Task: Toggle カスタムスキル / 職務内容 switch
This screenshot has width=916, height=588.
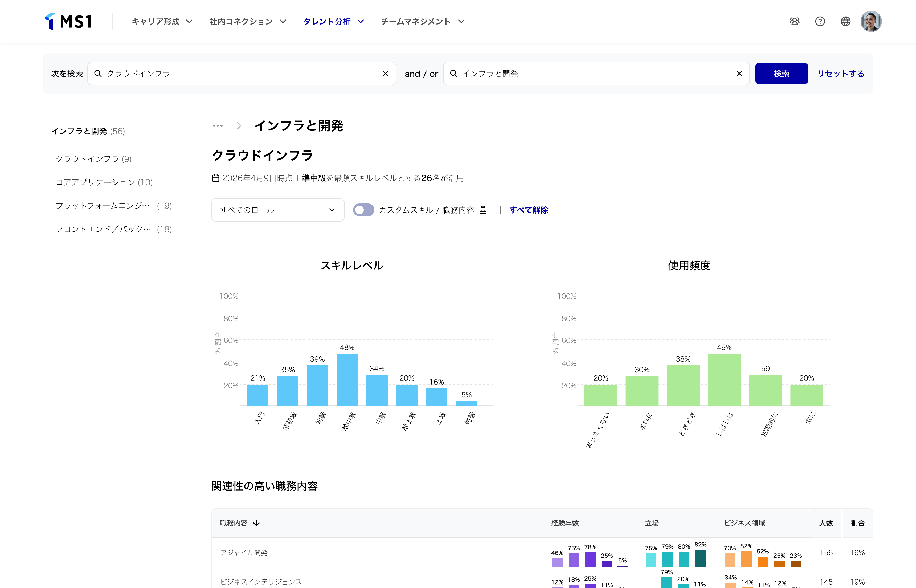Action: click(x=363, y=210)
